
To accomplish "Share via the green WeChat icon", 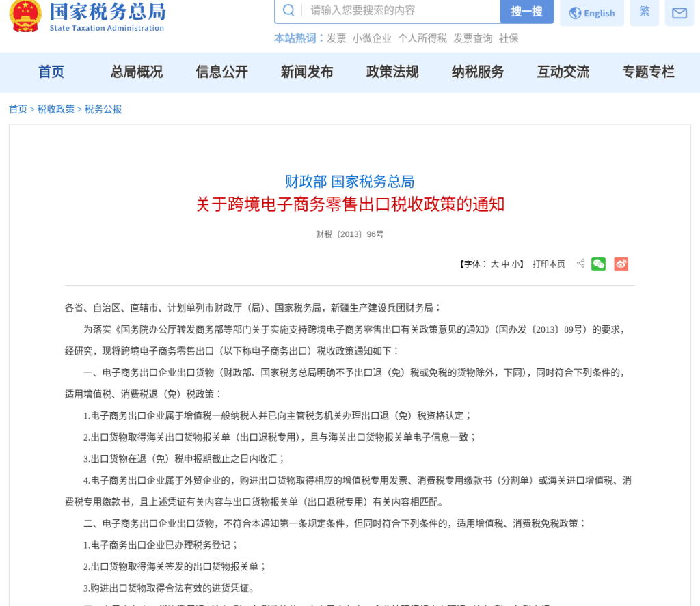I will tap(599, 264).
